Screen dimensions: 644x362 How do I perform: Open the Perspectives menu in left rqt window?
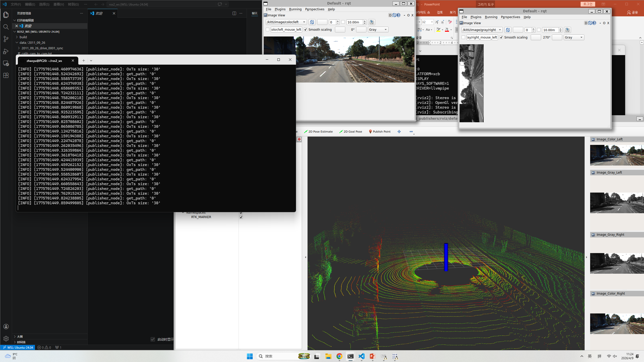click(x=315, y=9)
